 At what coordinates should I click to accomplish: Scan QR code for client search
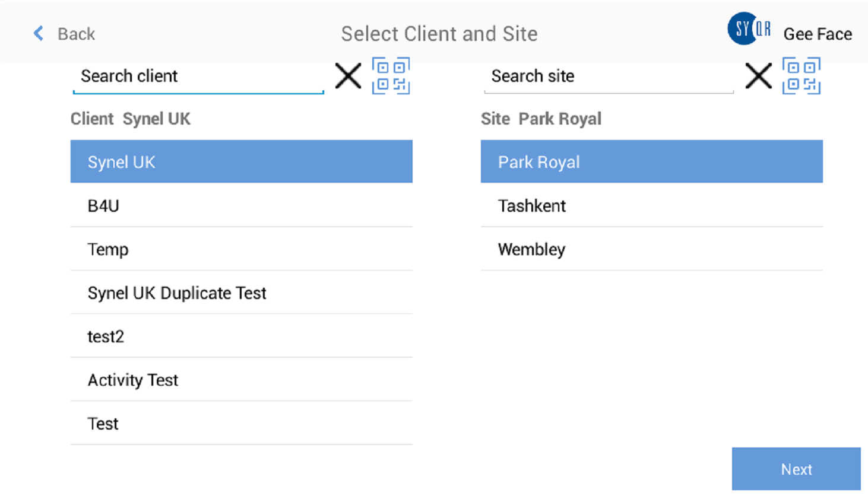coord(391,76)
